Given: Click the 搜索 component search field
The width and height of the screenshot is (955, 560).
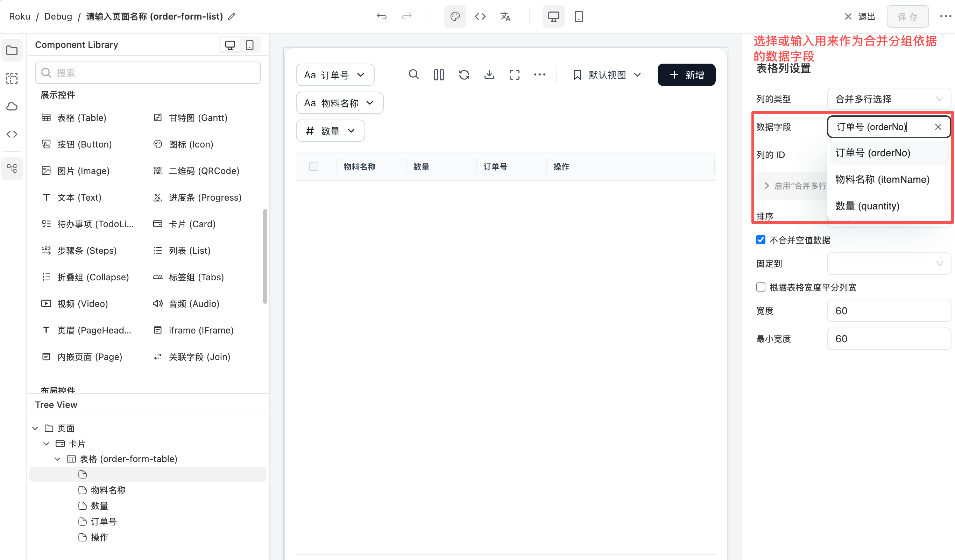Looking at the screenshot, I should point(148,73).
